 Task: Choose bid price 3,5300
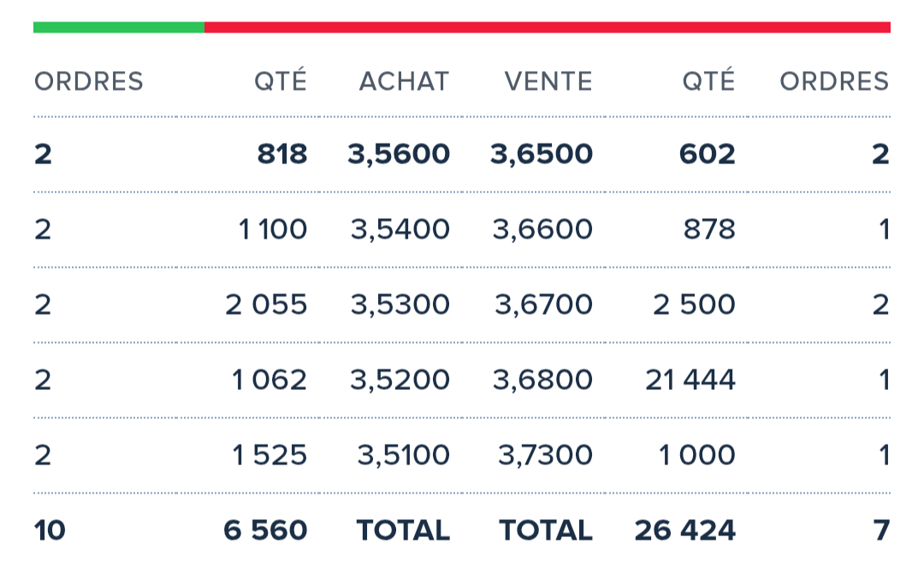400,304
